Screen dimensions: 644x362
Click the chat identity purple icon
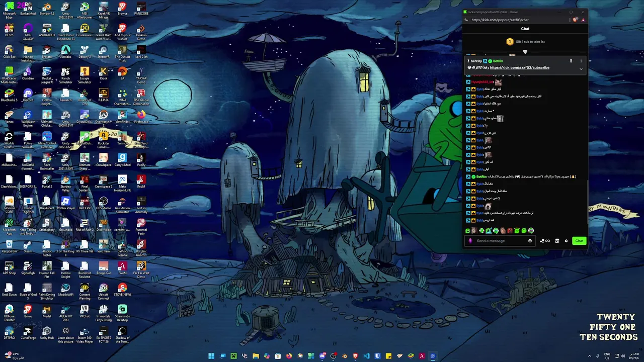tap(470, 241)
